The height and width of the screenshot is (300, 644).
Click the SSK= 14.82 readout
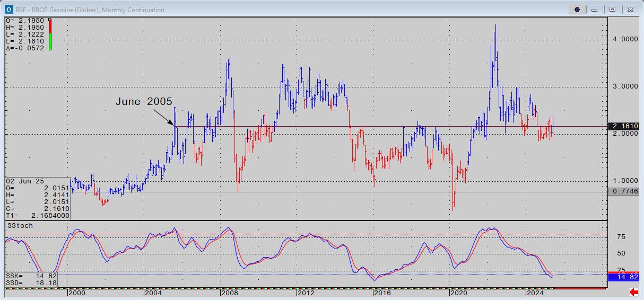pos(30,276)
